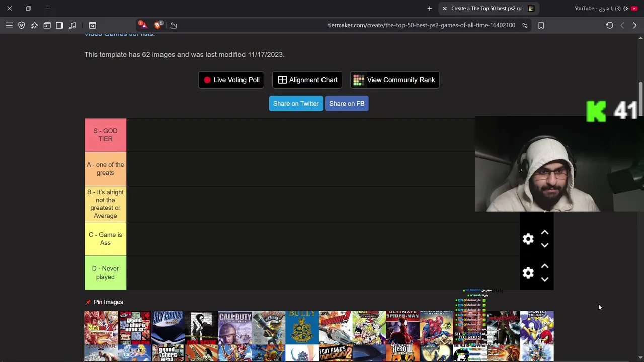Select the Sly Cooper game cover
The height and width of the screenshot is (362, 644).
pos(168,327)
